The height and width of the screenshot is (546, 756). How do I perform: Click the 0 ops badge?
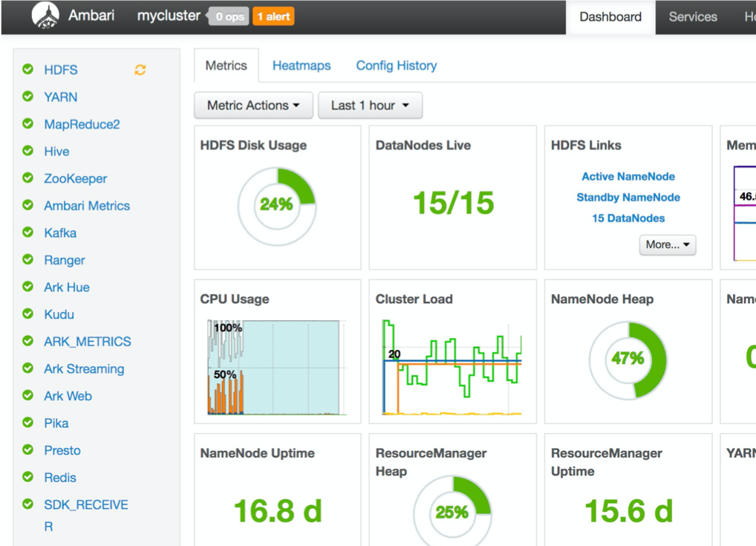coord(228,16)
